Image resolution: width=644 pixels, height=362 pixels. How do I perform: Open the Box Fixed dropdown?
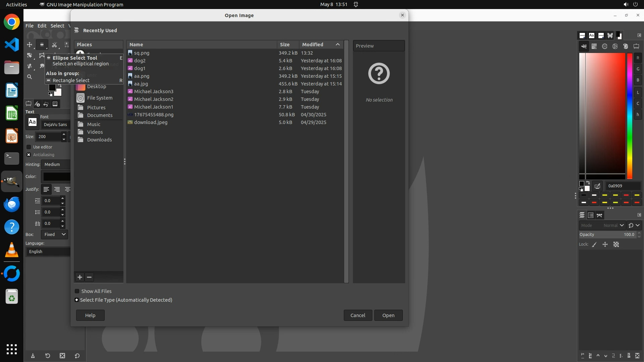click(x=55, y=235)
